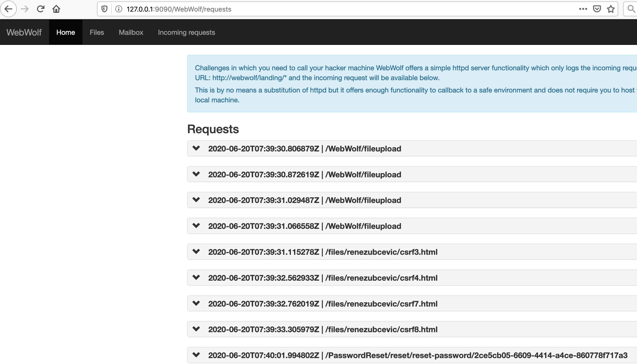Select the Home navigation item

coord(66,32)
